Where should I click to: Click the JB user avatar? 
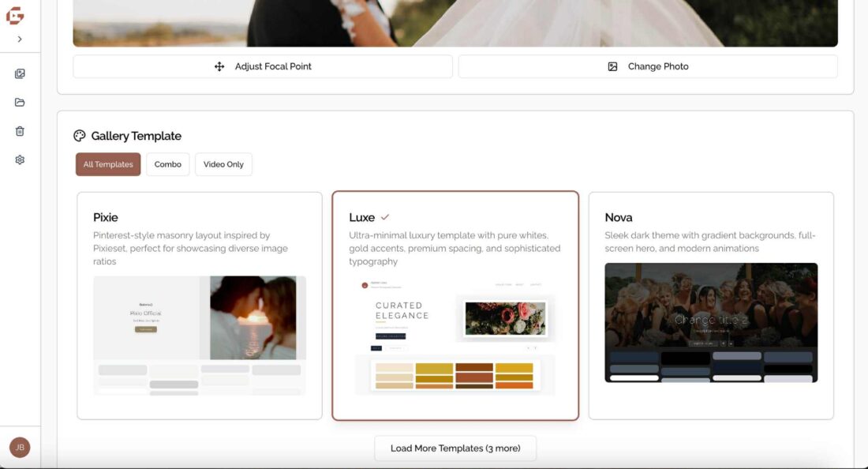pyautogui.click(x=20, y=448)
